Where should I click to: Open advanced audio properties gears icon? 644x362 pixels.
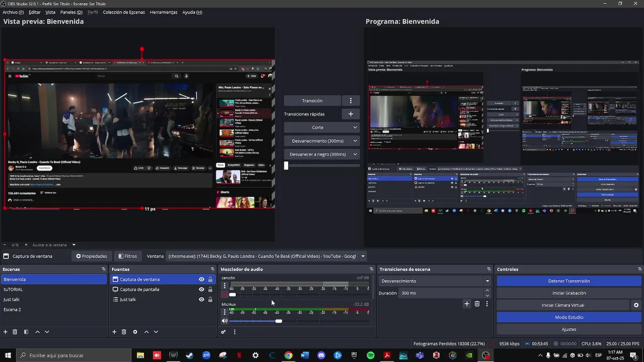pyautogui.click(x=223, y=332)
